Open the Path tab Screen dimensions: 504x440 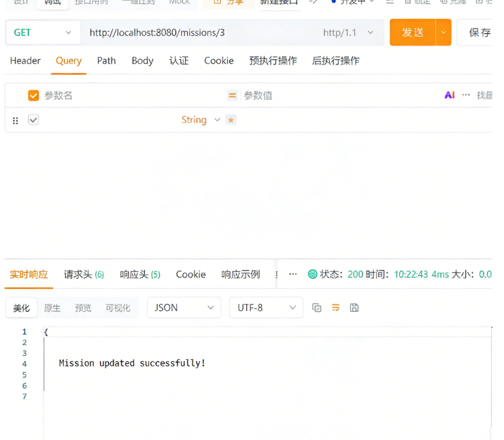click(106, 61)
